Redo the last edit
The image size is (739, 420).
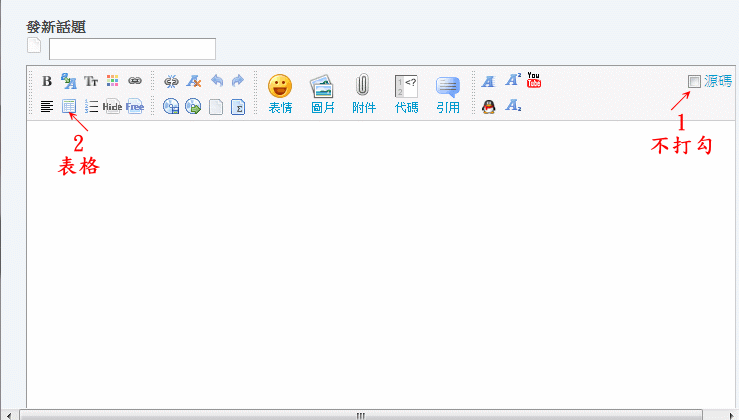(x=238, y=81)
